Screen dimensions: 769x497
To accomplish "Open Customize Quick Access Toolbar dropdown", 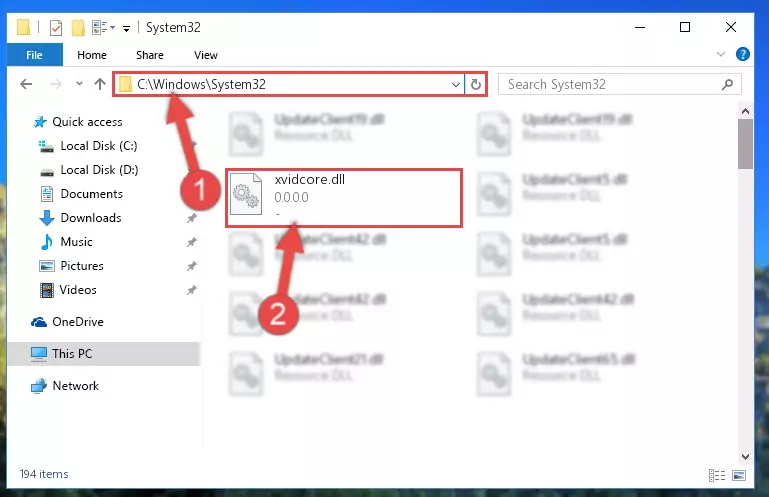I will pyautogui.click(x=126, y=28).
